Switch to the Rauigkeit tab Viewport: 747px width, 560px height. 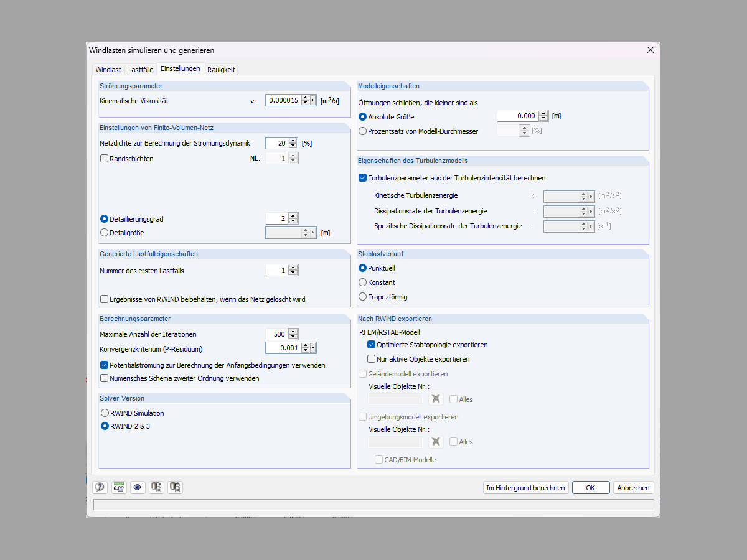click(221, 69)
